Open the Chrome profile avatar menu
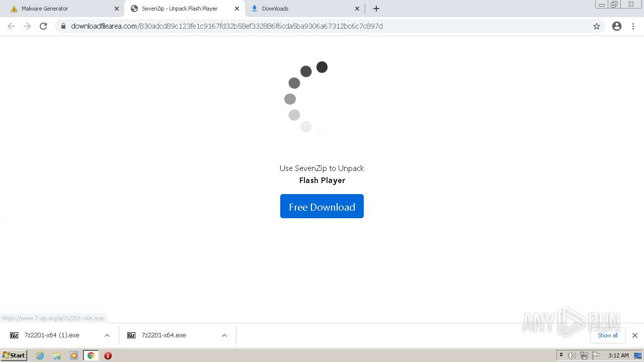This screenshot has width=644, height=362. tap(617, 26)
